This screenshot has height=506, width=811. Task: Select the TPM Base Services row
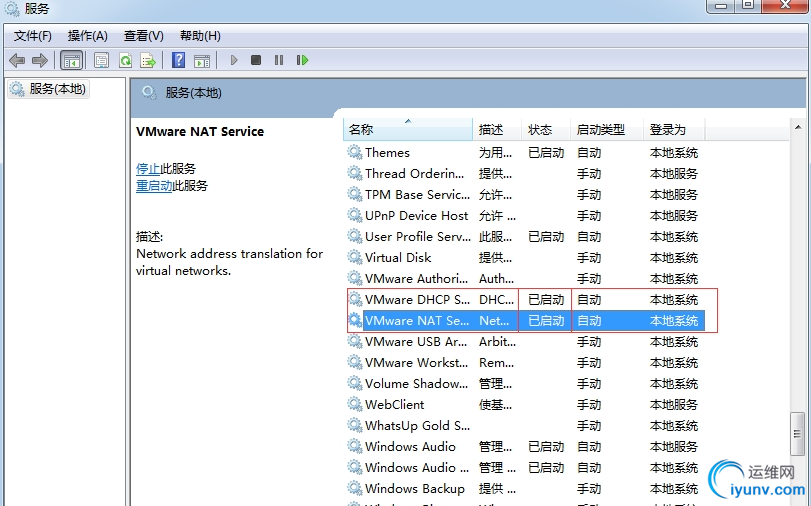(x=525, y=195)
